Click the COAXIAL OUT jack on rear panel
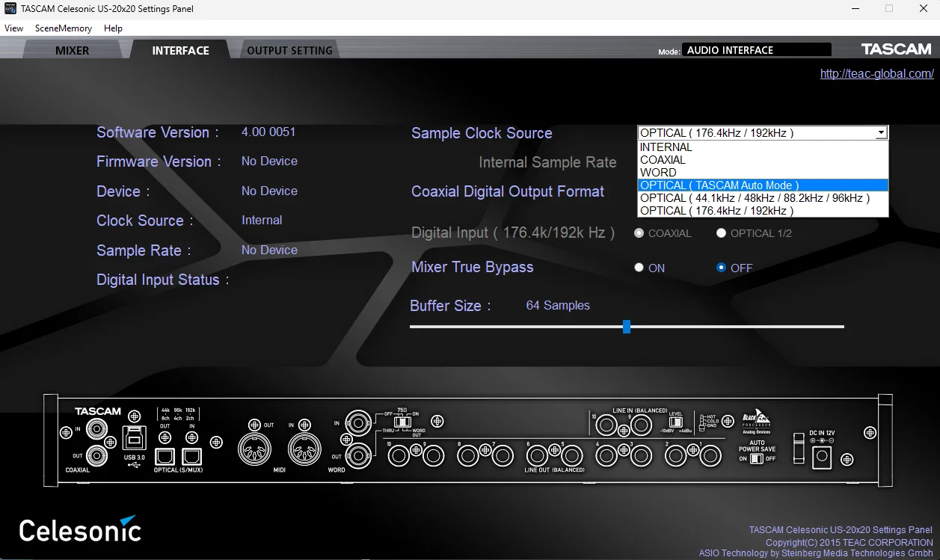 (x=96, y=455)
